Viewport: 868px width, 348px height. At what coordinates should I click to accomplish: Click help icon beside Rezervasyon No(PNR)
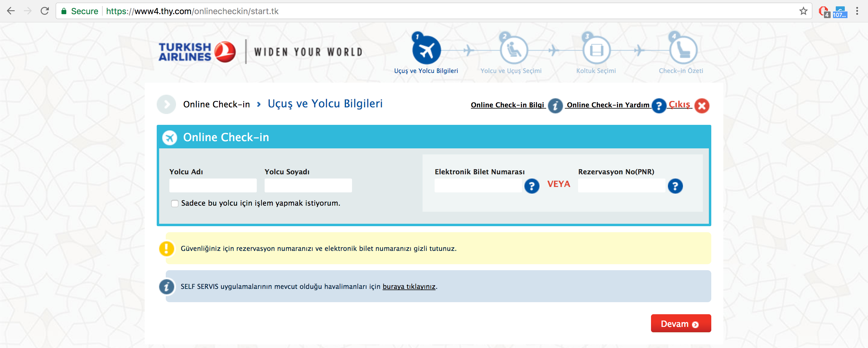tap(675, 186)
